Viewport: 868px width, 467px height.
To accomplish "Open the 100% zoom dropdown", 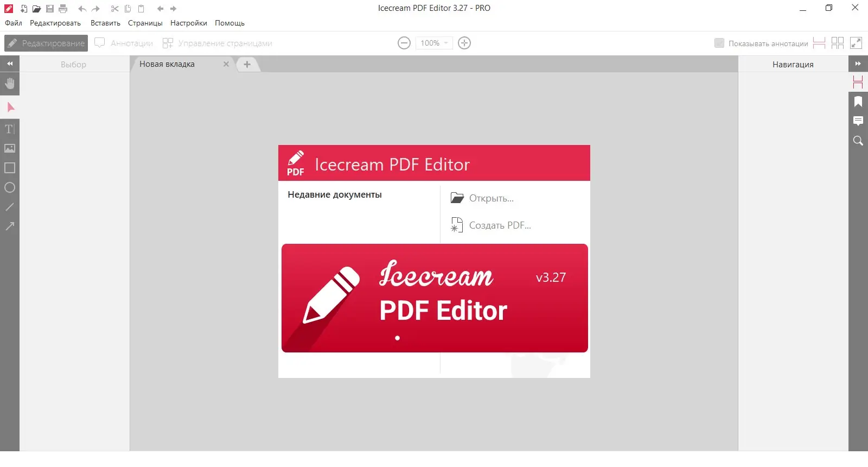I will coord(434,43).
